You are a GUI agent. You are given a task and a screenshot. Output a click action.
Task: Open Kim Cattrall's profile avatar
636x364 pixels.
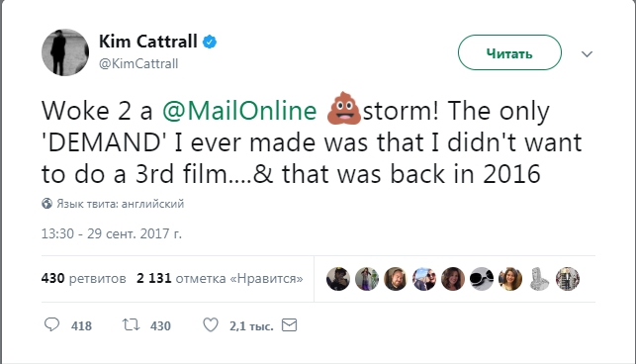[x=65, y=52]
